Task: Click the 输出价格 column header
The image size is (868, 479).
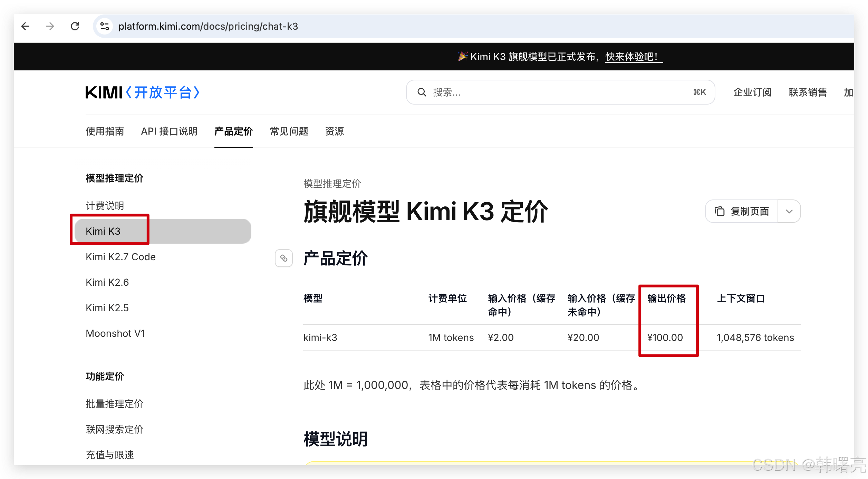Action: click(667, 298)
